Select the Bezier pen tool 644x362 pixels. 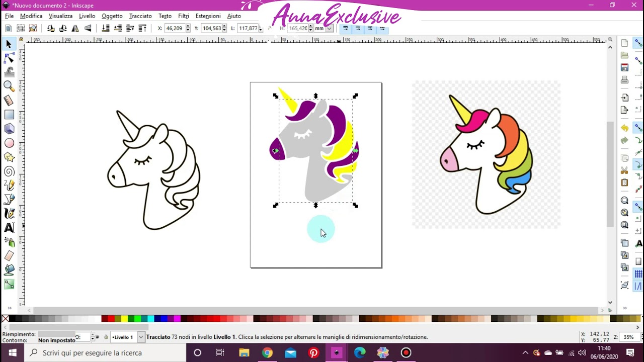point(9,200)
